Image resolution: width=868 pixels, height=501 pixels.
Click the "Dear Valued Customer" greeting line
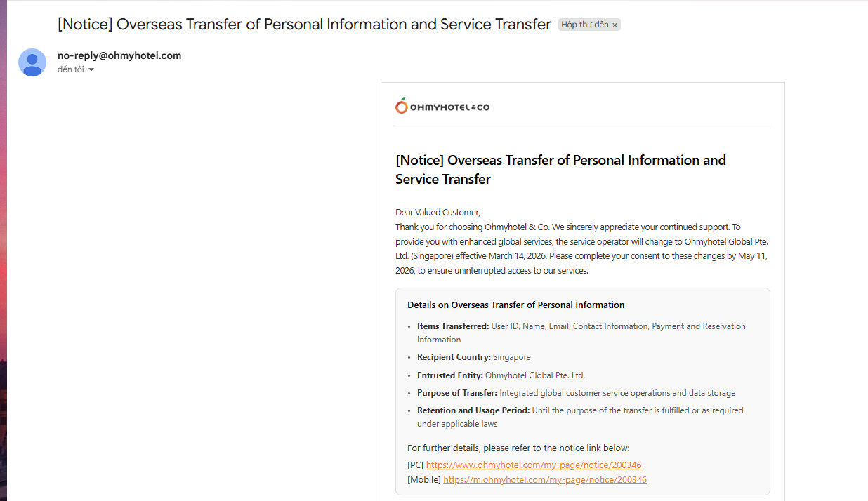tap(438, 213)
